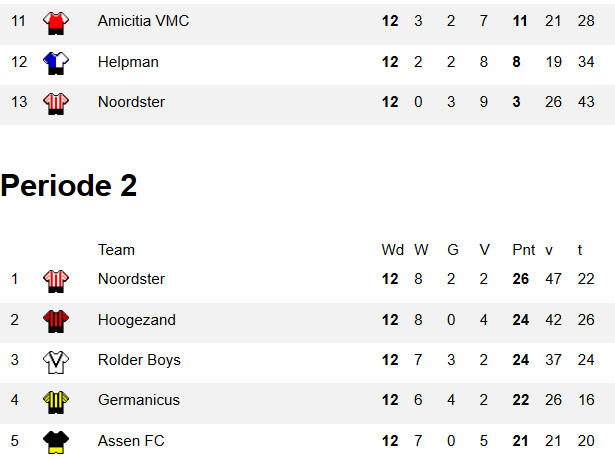This screenshot has height=460, width=615.
Task: Select Noordster at top of Periode 2
Action: pyautogui.click(x=131, y=279)
